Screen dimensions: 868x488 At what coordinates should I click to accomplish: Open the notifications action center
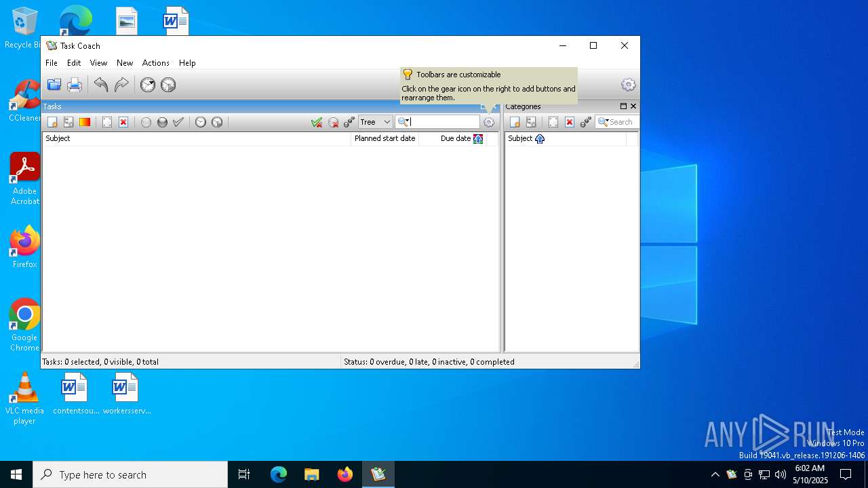[x=846, y=474]
